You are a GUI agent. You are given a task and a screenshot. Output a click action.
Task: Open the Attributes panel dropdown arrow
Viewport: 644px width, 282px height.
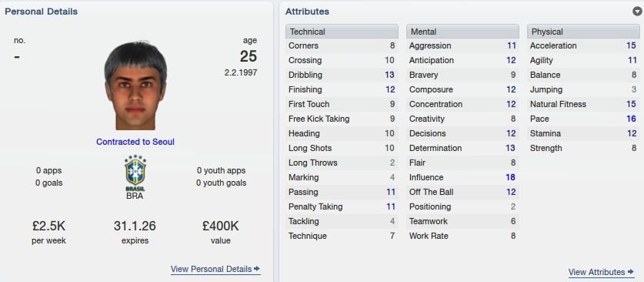[637, 12]
